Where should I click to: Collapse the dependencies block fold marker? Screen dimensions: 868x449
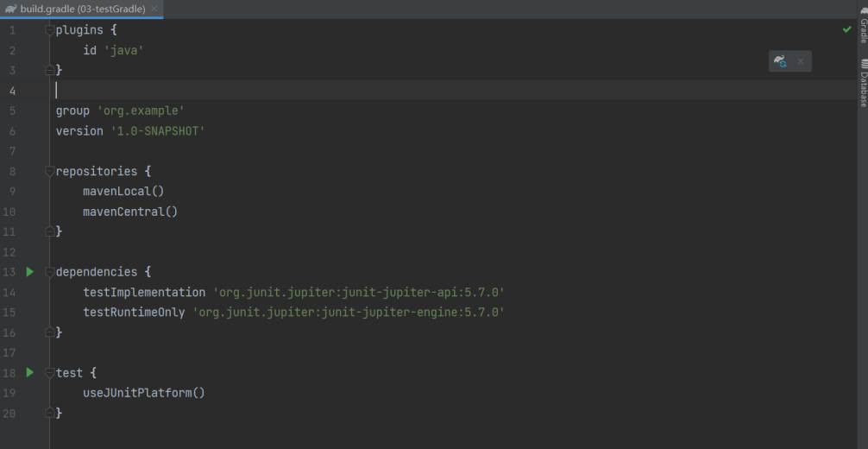49,272
